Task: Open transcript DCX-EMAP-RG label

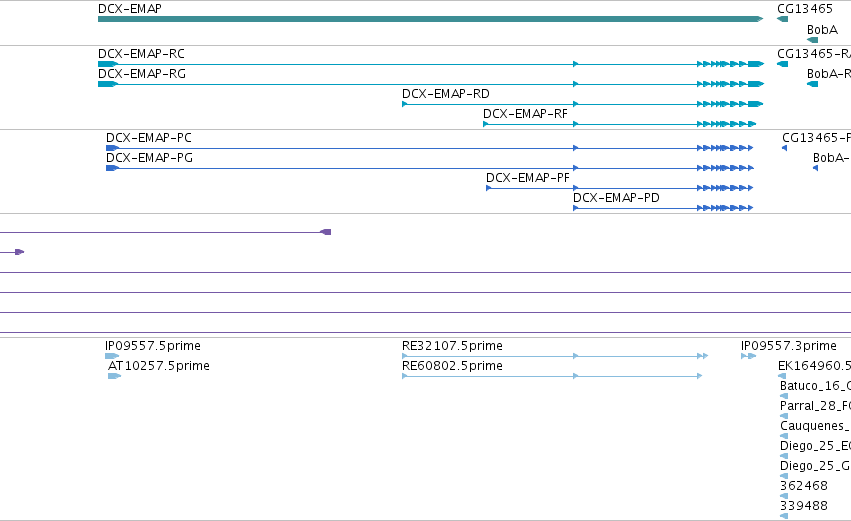Action: coord(142,74)
